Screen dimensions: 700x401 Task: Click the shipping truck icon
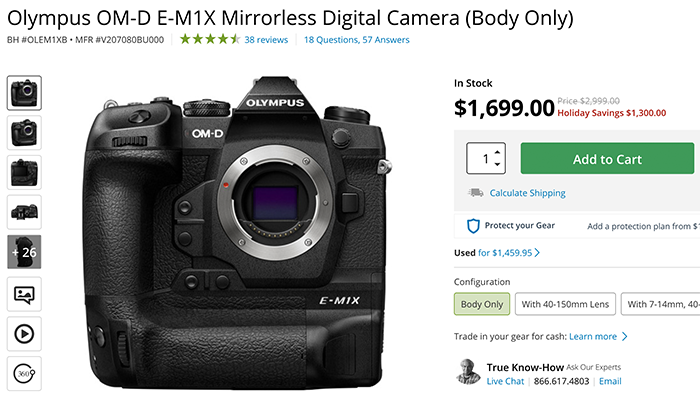(x=475, y=193)
